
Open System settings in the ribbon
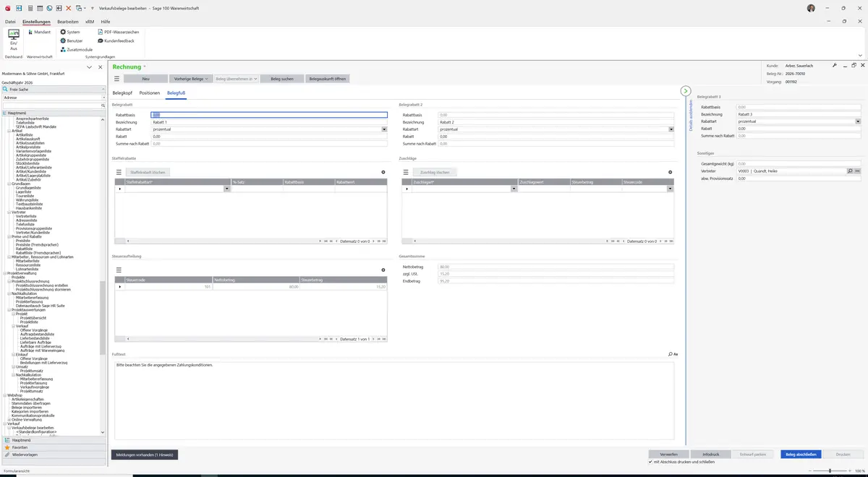point(70,33)
